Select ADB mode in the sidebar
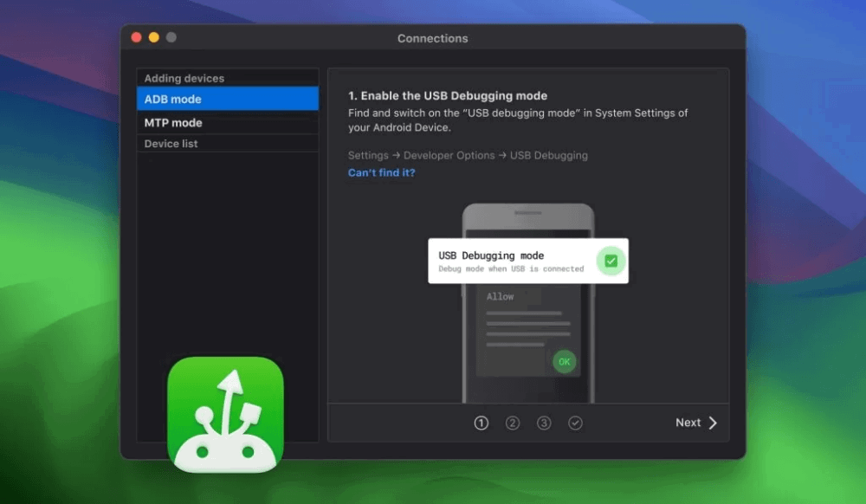This screenshot has width=866, height=504. coord(228,99)
